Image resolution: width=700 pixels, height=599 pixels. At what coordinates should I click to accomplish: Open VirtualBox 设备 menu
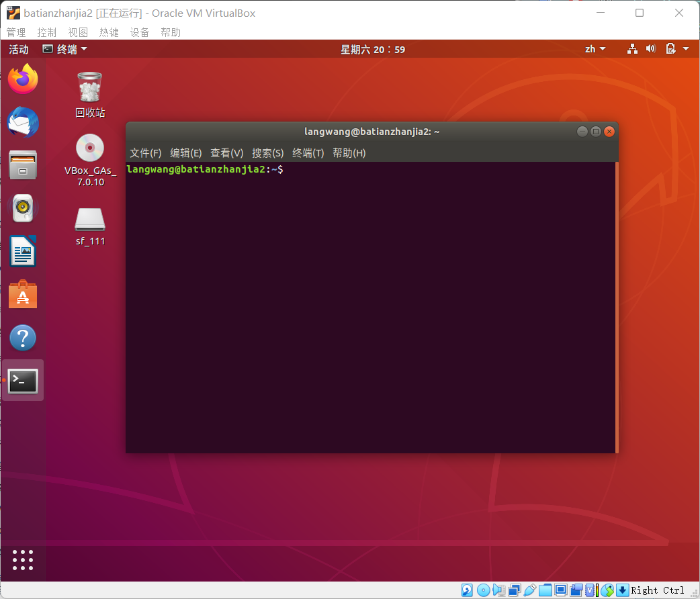click(x=140, y=32)
